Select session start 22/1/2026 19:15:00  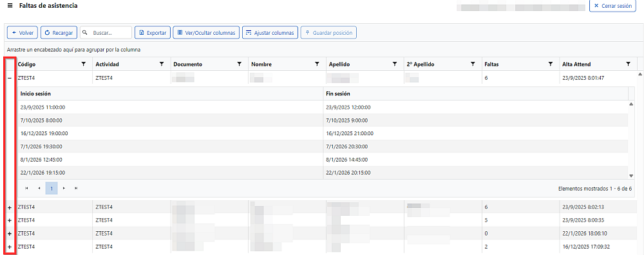(x=43, y=173)
